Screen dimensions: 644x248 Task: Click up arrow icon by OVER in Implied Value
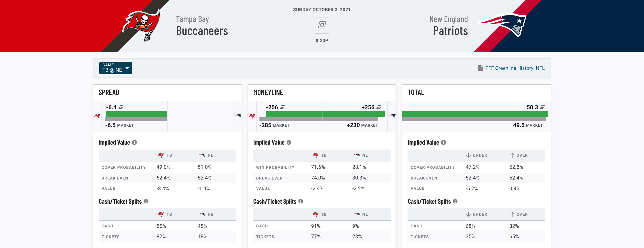(512, 155)
